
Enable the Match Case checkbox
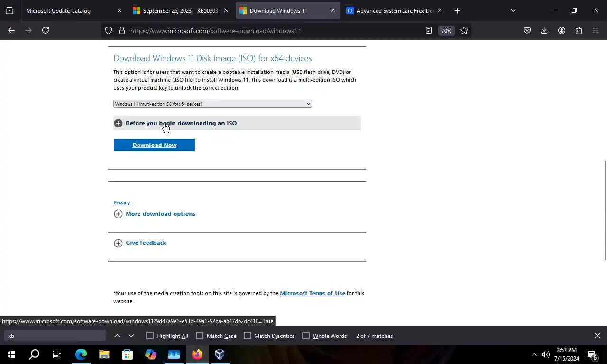click(x=200, y=336)
